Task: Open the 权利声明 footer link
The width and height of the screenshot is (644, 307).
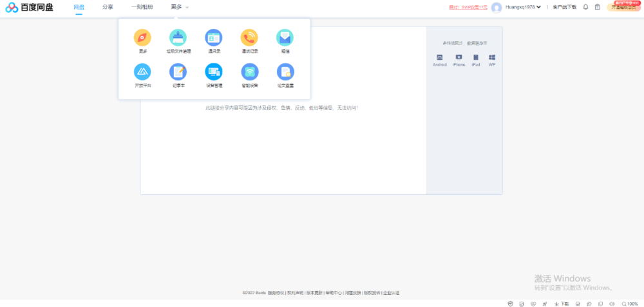Action: (295, 293)
